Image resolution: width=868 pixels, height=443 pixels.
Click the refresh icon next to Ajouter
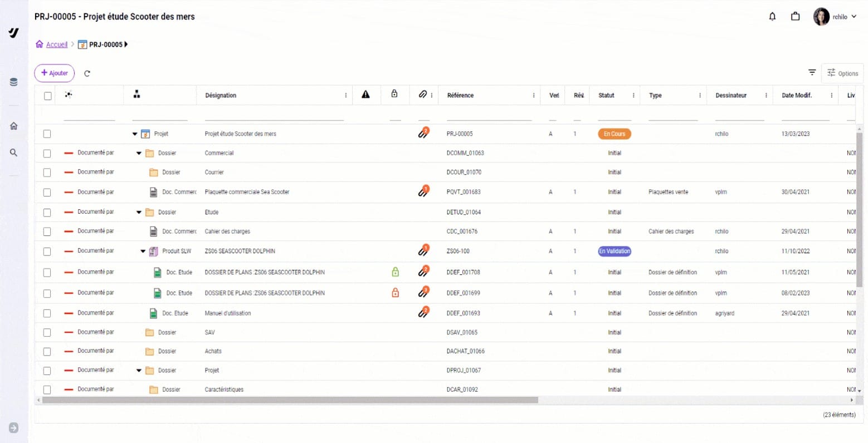point(87,73)
